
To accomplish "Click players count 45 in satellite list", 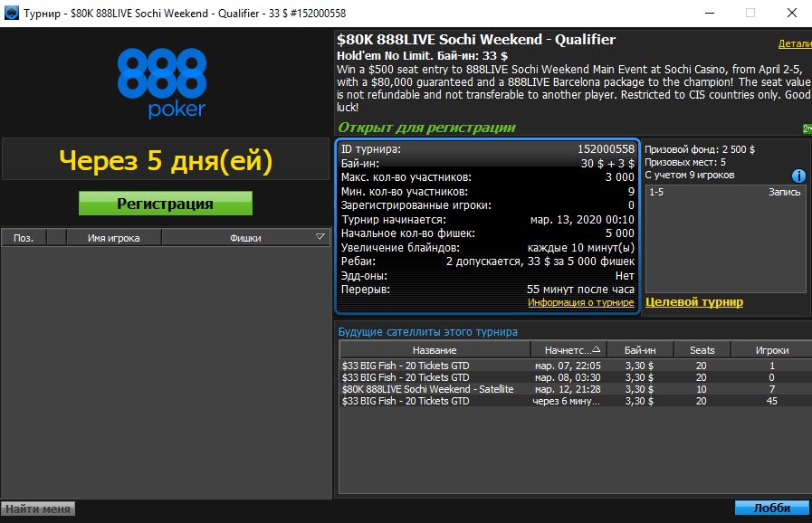I will (771, 402).
